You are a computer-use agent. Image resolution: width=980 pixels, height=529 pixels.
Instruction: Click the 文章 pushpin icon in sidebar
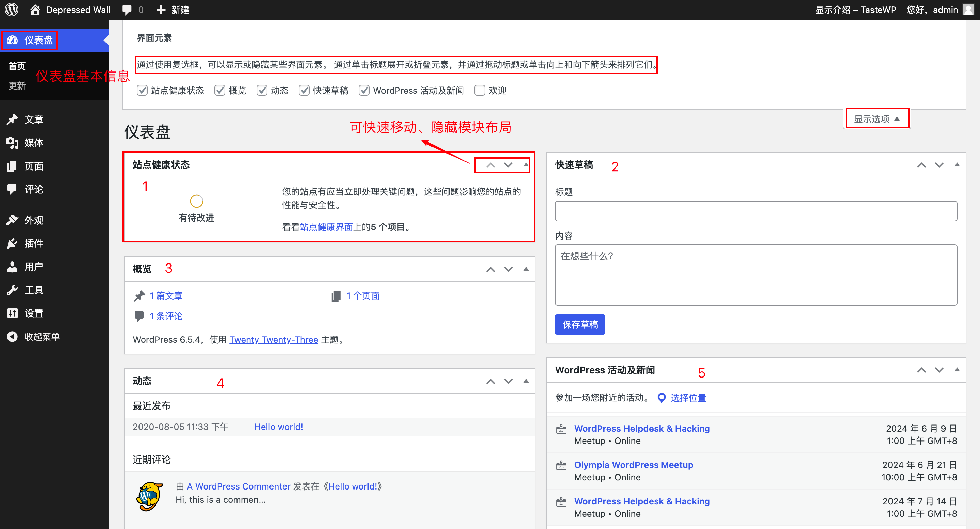tap(13, 119)
